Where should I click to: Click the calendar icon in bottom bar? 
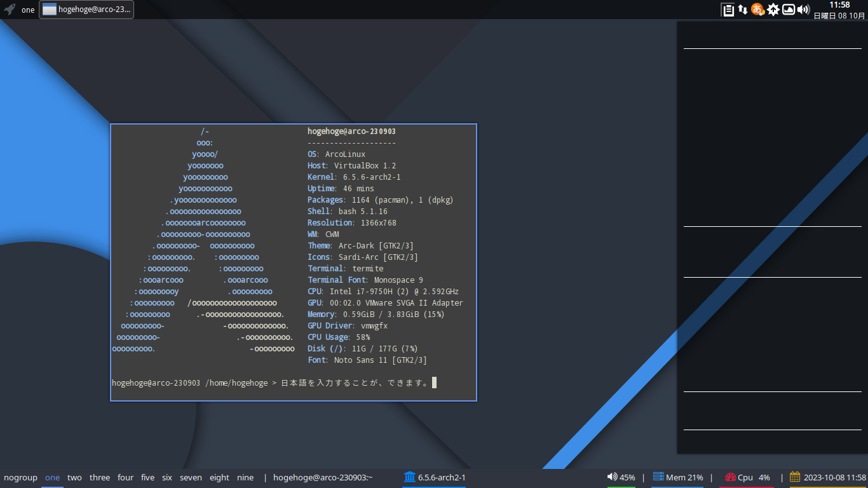click(795, 477)
